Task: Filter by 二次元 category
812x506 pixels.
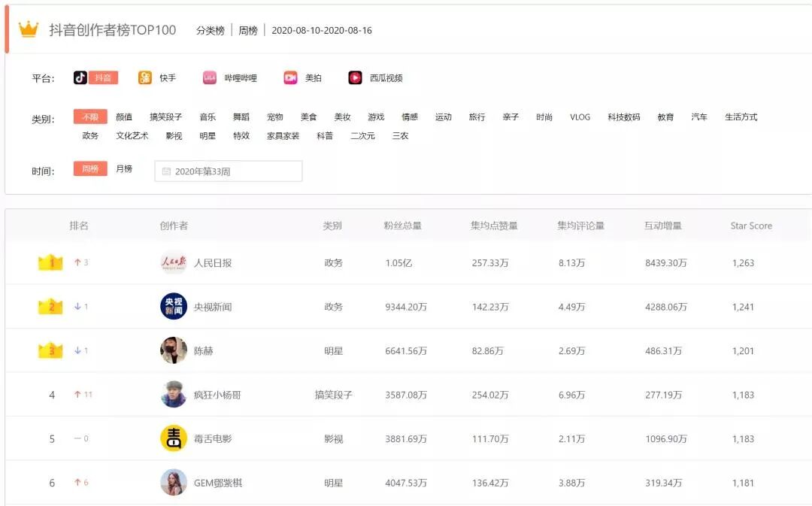Action: tap(362, 135)
